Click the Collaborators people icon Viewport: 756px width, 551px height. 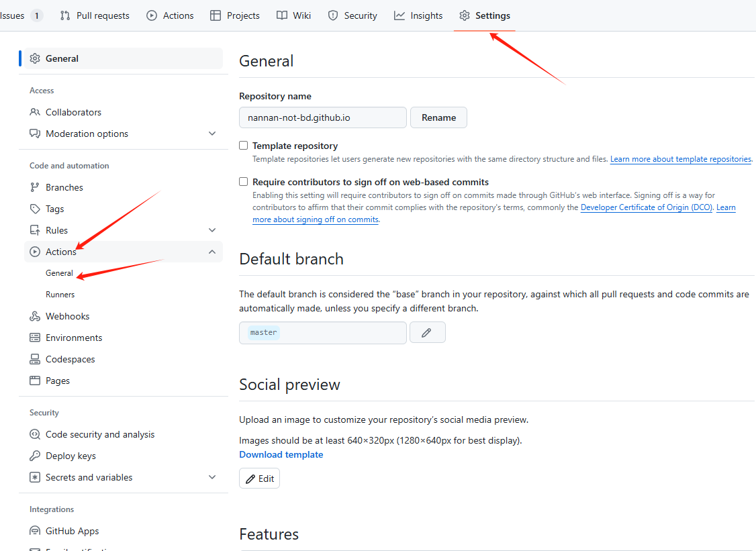tap(35, 112)
